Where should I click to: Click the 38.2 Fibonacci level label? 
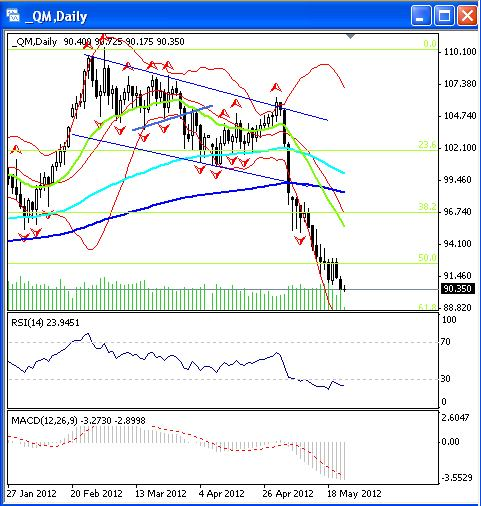(x=427, y=207)
